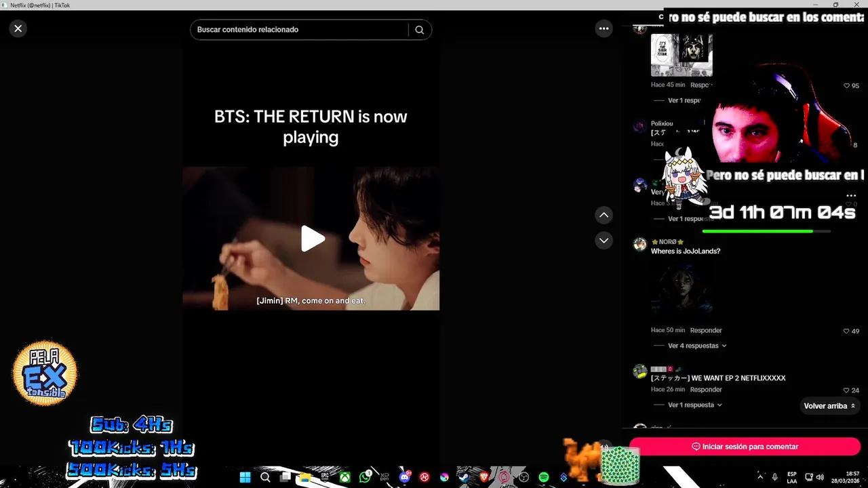The width and height of the screenshot is (868, 488).
Task: Open the Xbox app from the taskbar
Action: pyautogui.click(x=344, y=478)
